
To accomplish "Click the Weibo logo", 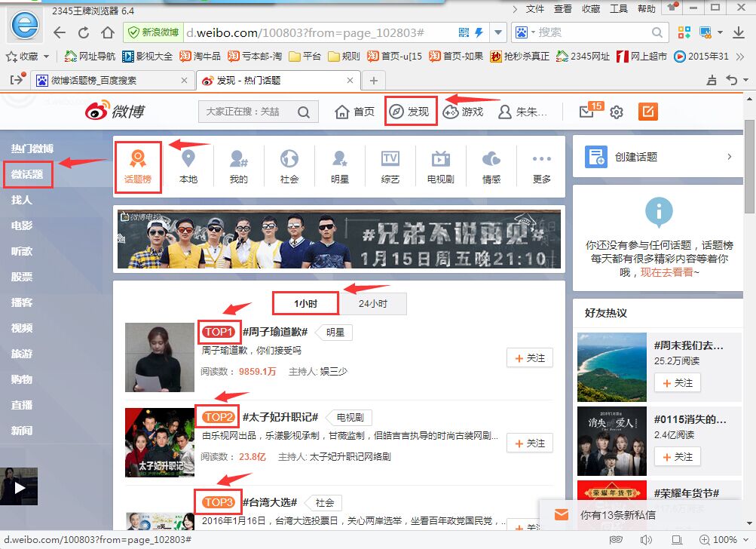I will pos(115,112).
